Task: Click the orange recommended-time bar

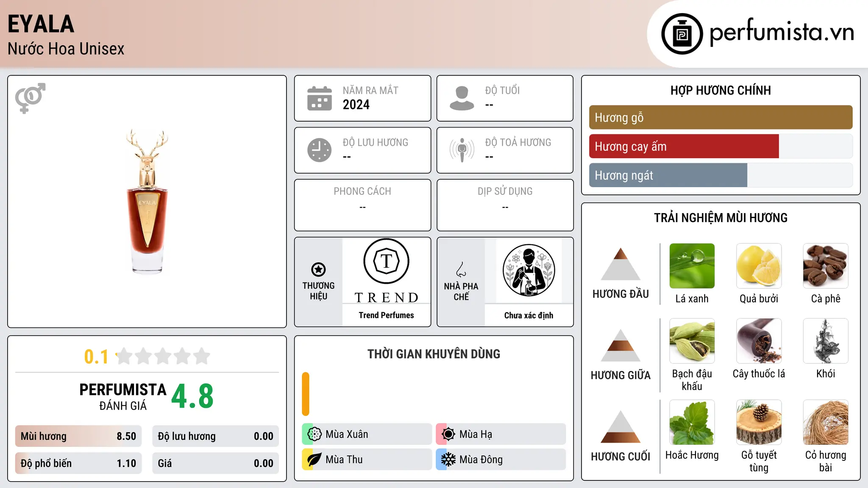Action: point(306,394)
